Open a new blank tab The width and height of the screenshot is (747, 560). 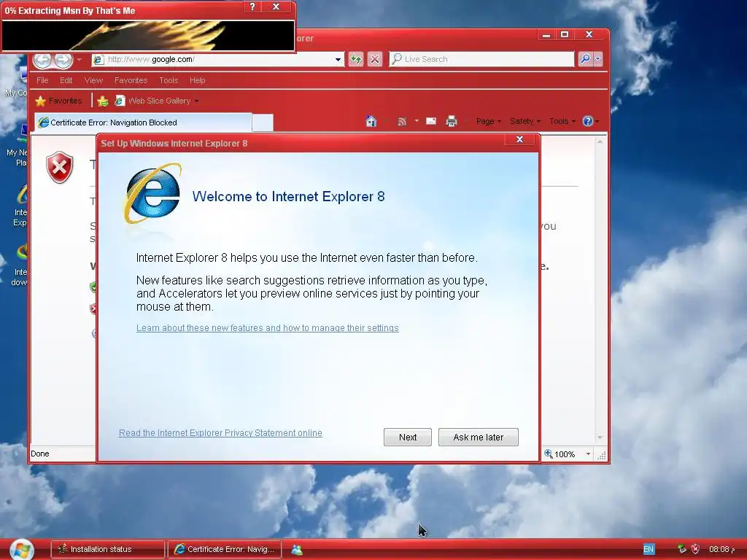click(x=263, y=122)
